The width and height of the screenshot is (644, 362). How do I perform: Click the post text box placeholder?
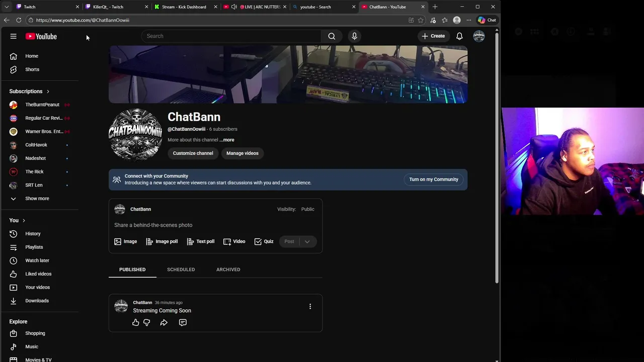[153, 225]
